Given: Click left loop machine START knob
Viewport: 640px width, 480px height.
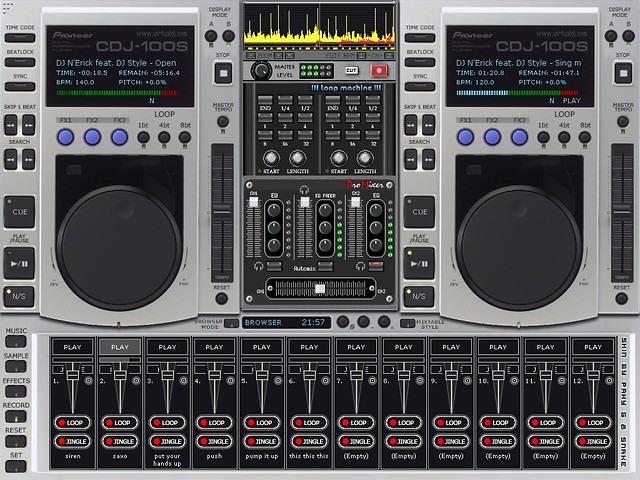Looking at the screenshot, I should coord(271,158).
